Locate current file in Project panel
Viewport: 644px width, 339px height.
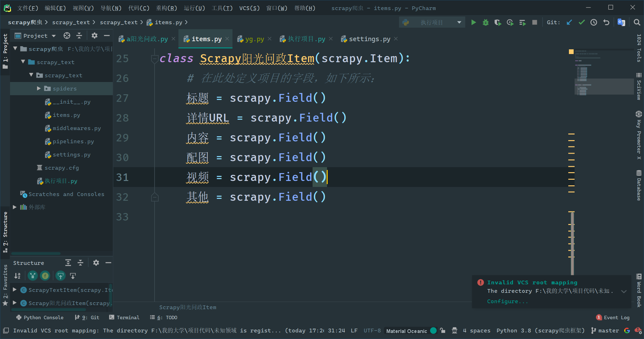(x=67, y=36)
